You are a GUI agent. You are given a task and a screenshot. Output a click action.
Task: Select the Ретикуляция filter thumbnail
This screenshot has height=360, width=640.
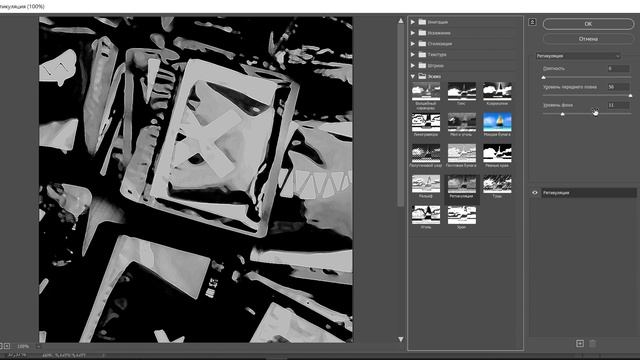[x=462, y=184]
